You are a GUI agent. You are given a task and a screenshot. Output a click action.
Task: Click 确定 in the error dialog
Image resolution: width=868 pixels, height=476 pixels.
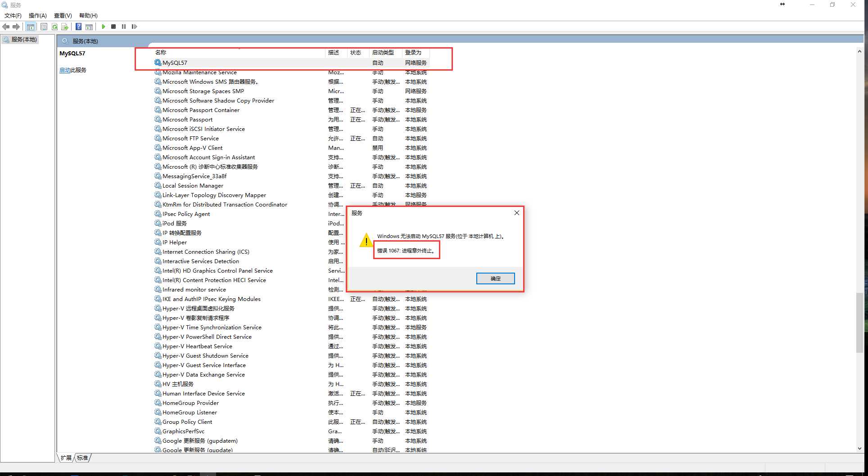[495, 278]
